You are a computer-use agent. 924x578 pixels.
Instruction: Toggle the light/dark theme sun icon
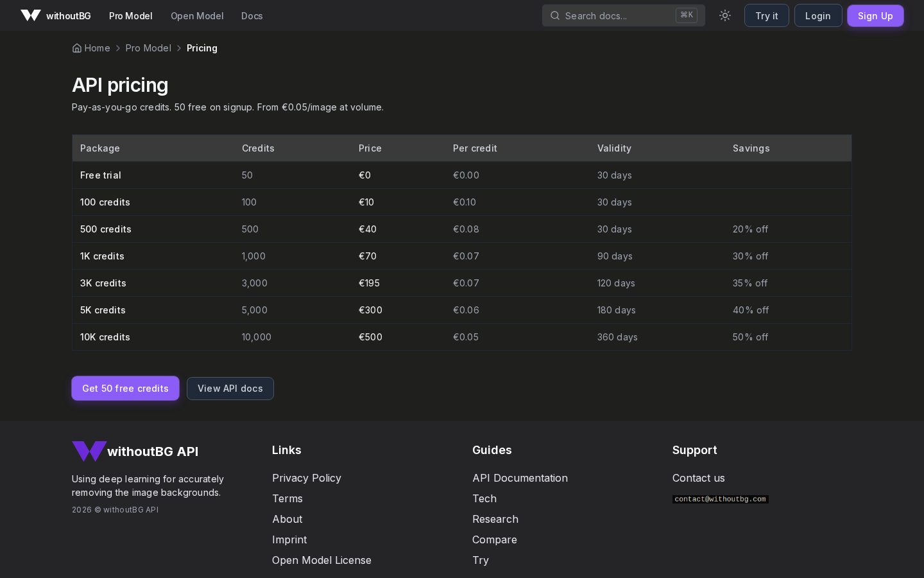coord(725,15)
